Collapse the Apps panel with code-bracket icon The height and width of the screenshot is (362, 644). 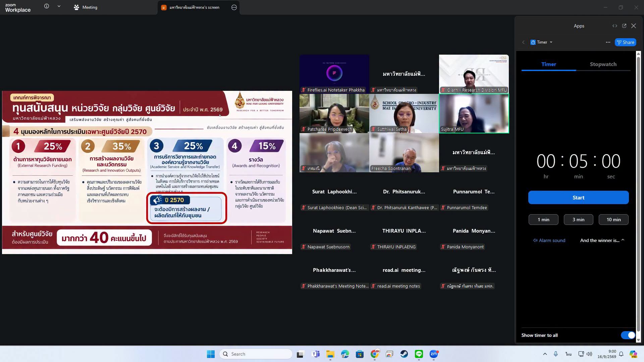pyautogui.click(x=614, y=26)
